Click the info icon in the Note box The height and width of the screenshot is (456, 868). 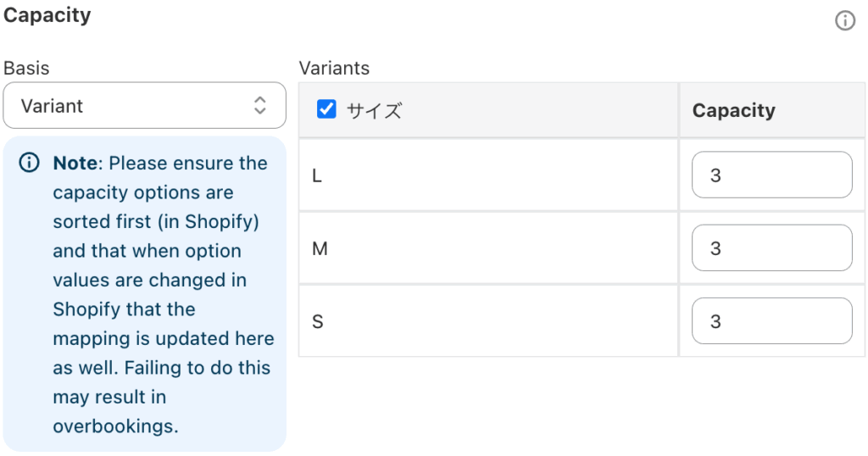click(29, 163)
